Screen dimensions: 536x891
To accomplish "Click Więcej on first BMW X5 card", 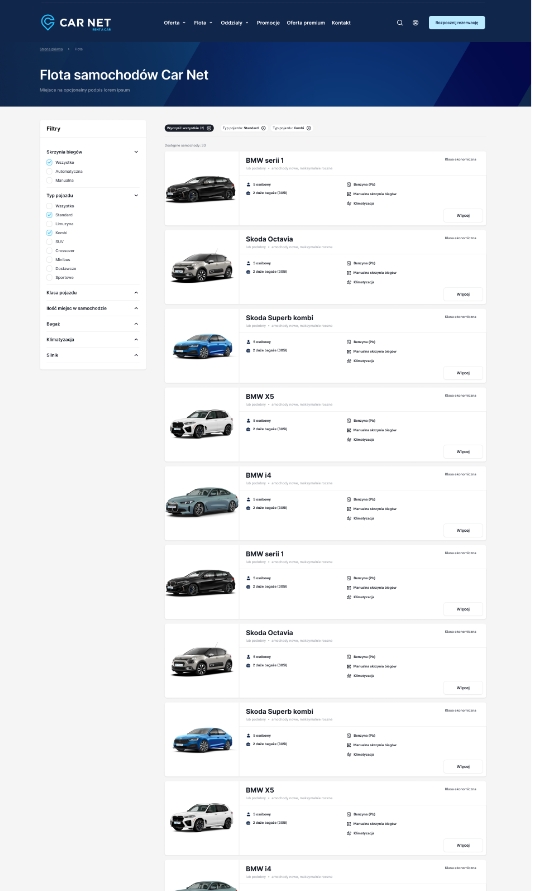I will (463, 452).
